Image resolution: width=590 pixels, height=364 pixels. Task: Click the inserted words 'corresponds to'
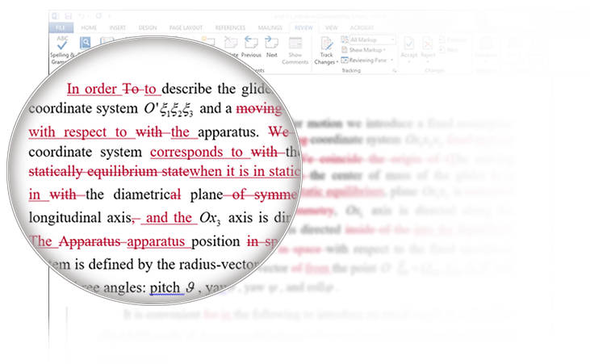coord(196,152)
